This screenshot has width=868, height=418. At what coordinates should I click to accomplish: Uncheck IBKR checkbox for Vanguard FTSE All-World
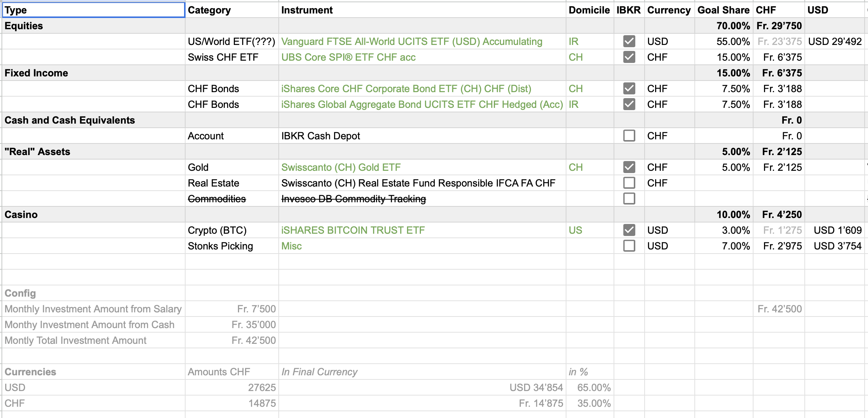(x=629, y=41)
